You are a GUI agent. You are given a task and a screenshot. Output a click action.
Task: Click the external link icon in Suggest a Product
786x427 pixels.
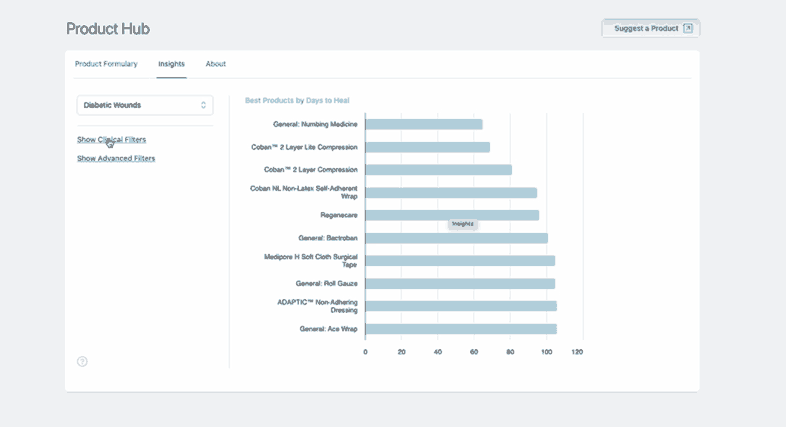(x=688, y=28)
